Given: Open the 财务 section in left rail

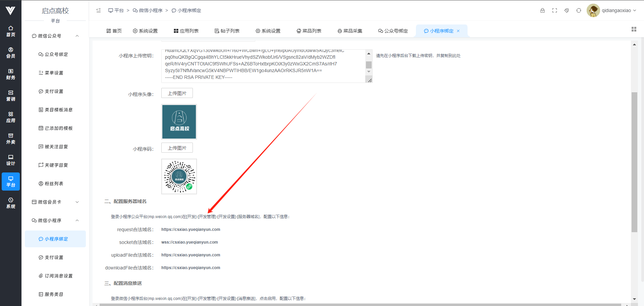Looking at the screenshot, I should pyautogui.click(x=11, y=74).
